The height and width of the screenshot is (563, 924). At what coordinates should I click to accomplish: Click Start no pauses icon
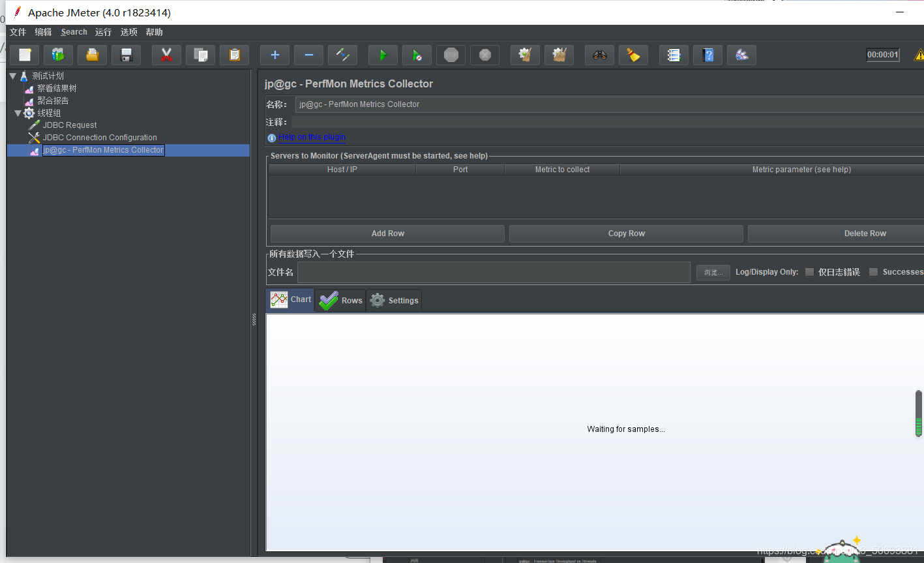pyautogui.click(x=417, y=55)
